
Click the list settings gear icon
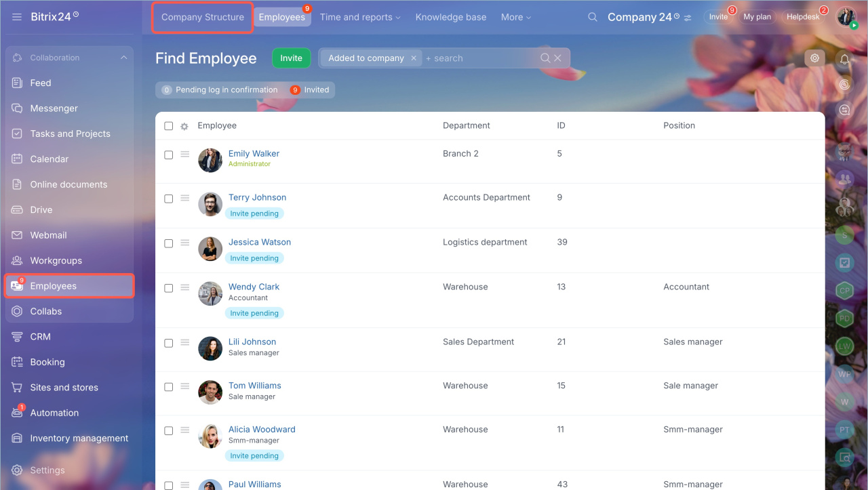click(x=814, y=58)
